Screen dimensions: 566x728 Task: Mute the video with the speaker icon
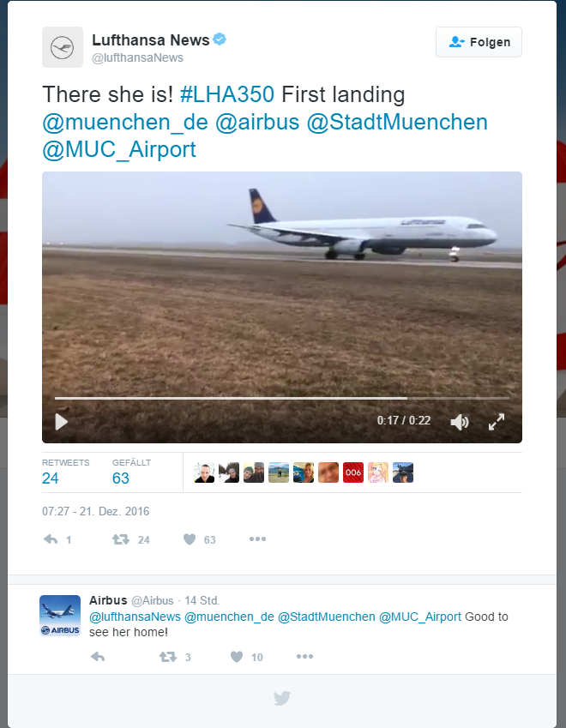pos(459,422)
